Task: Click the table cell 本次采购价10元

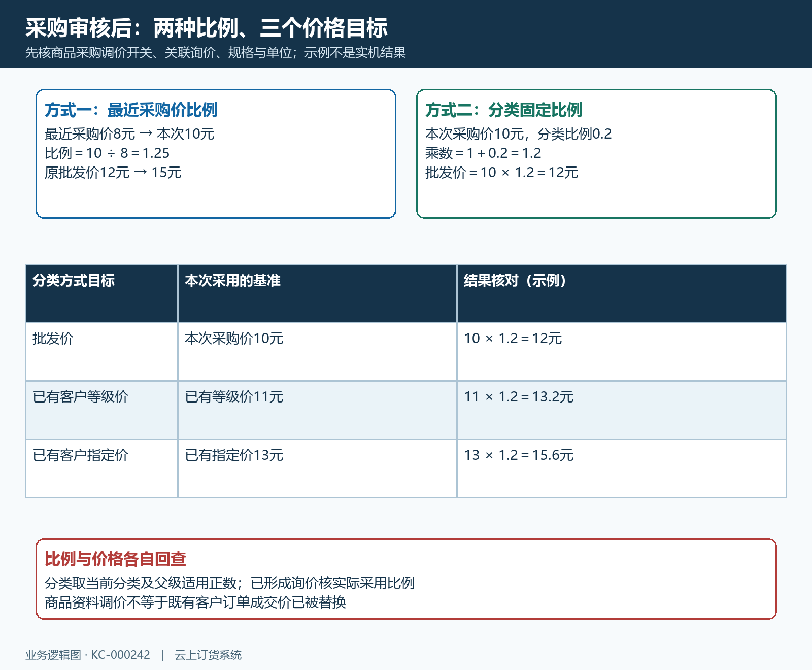Action: click(317, 352)
